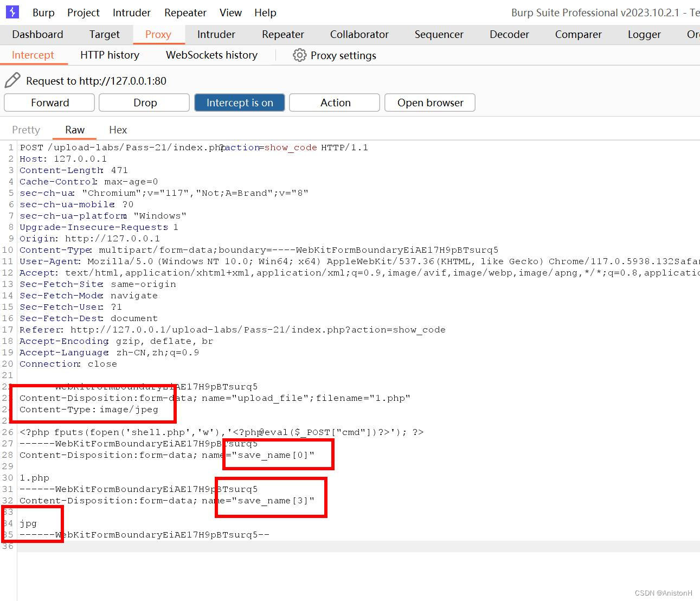
Task: Open the Comparer tab
Action: 579,34
